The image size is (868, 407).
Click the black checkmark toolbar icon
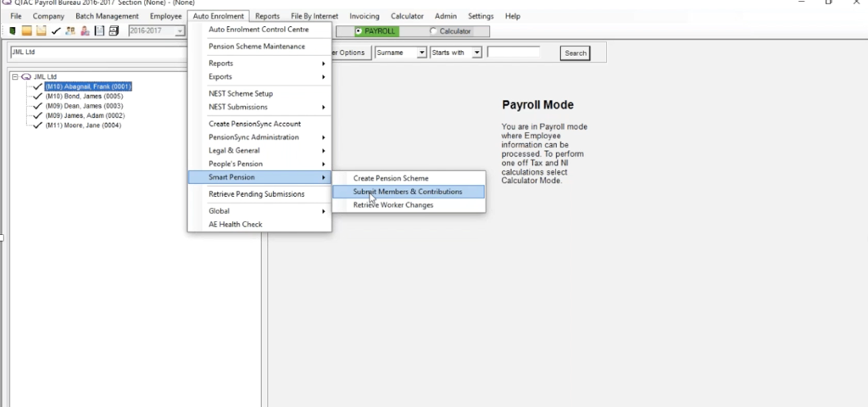click(x=55, y=31)
